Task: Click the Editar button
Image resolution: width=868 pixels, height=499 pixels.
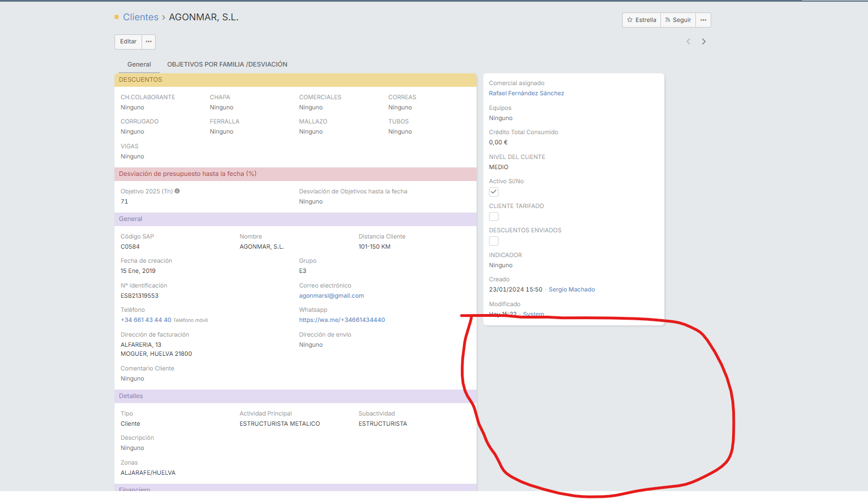Action: [128, 42]
